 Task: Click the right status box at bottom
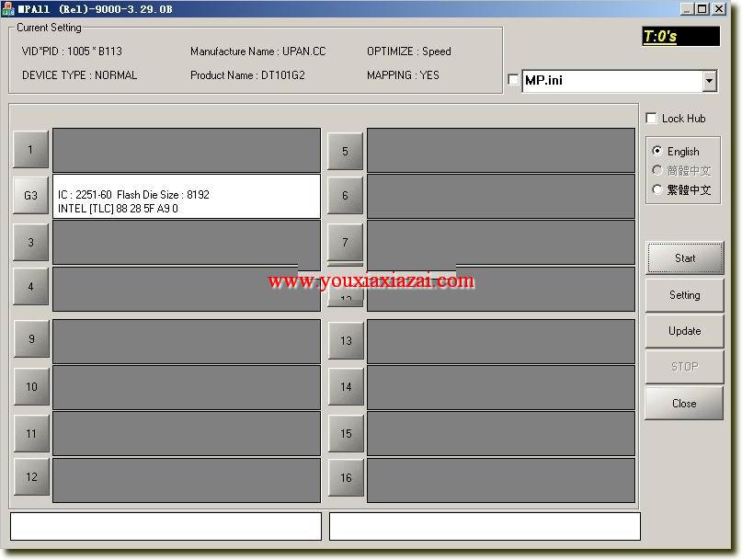[485, 526]
